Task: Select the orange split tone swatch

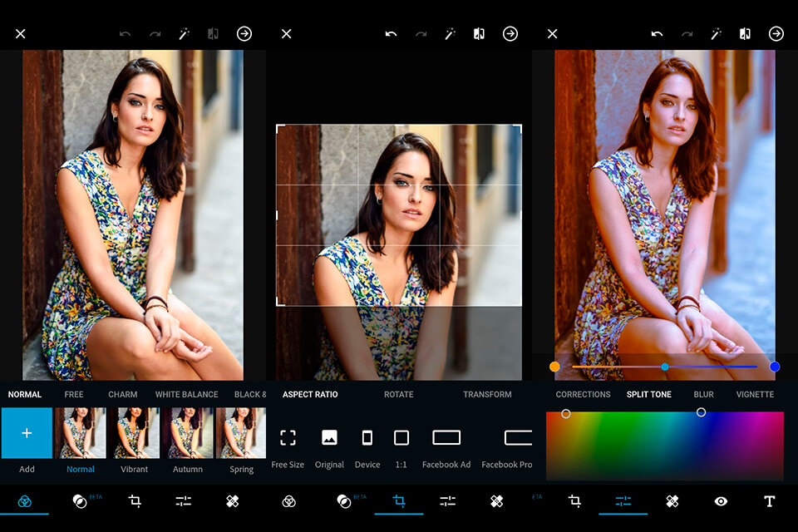Action: click(554, 367)
